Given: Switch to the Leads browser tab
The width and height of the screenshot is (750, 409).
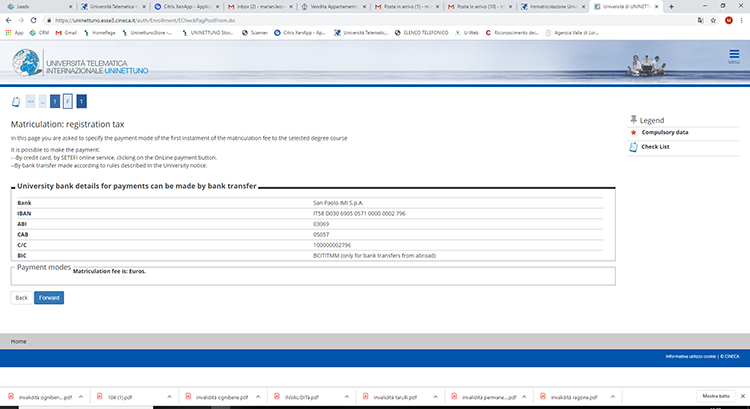Looking at the screenshot, I should (30, 6).
